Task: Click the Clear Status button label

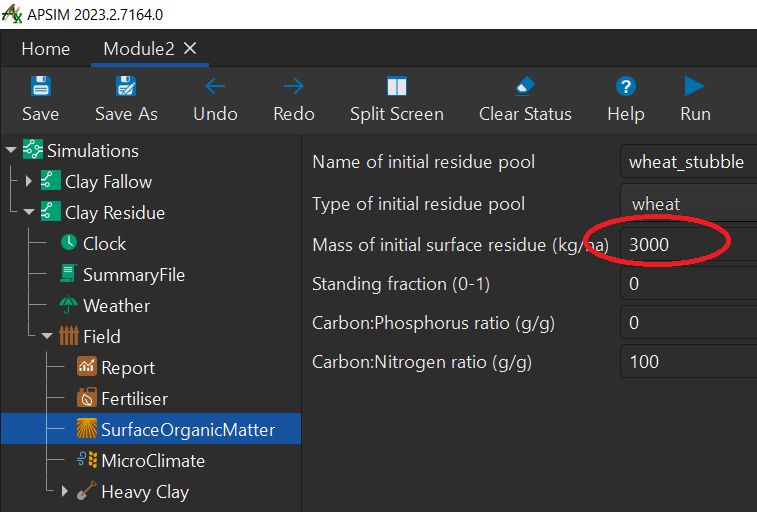Action: pos(525,114)
